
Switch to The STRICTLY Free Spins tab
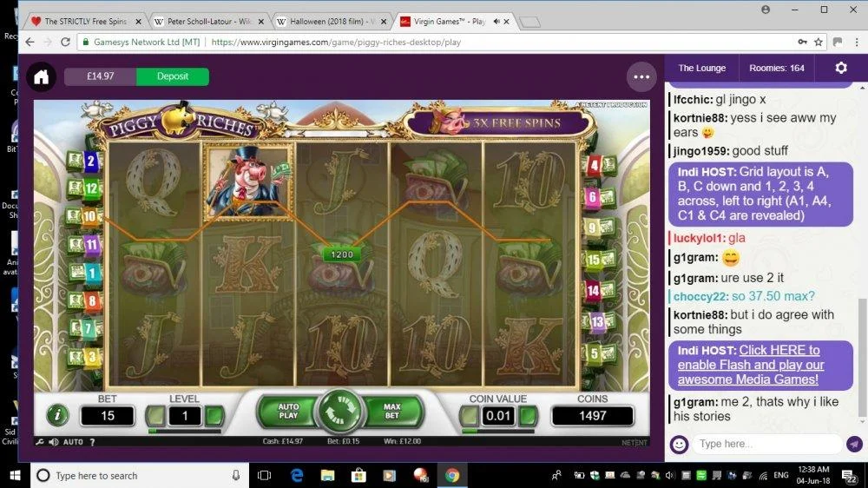point(86,22)
